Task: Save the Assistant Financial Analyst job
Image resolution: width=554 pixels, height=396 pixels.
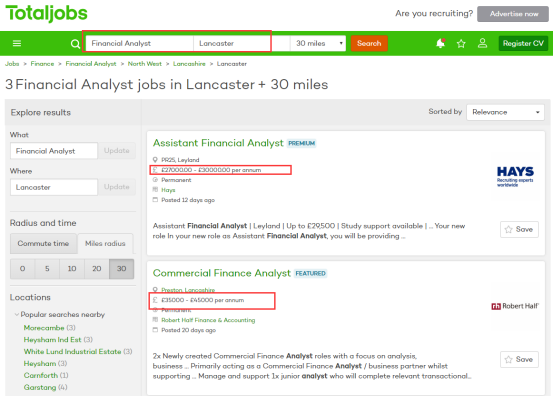Action: point(519,229)
